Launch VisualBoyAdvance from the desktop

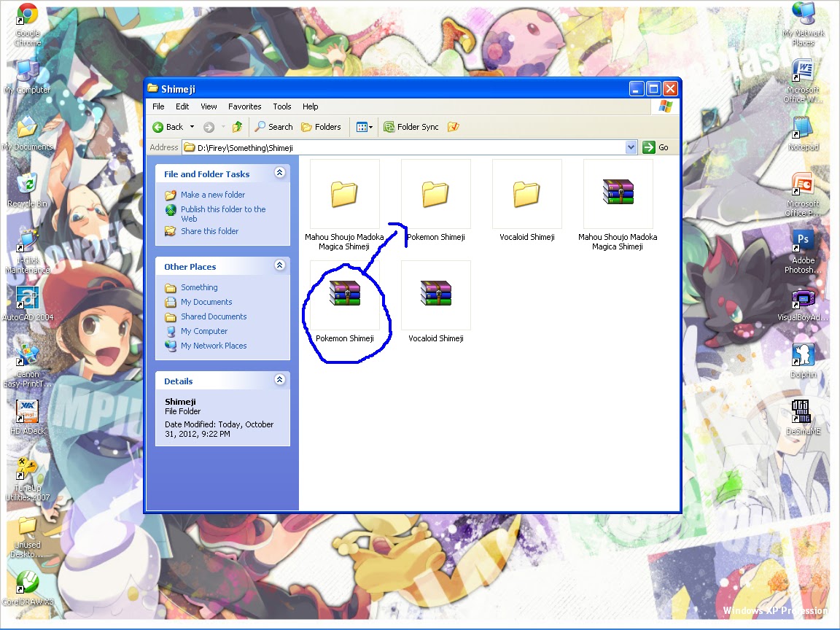802,299
